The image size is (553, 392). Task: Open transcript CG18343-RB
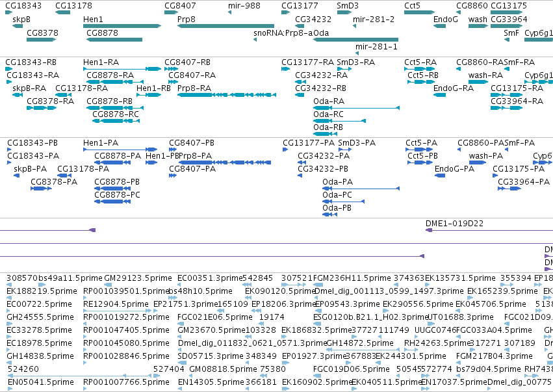click(x=31, y=62)
